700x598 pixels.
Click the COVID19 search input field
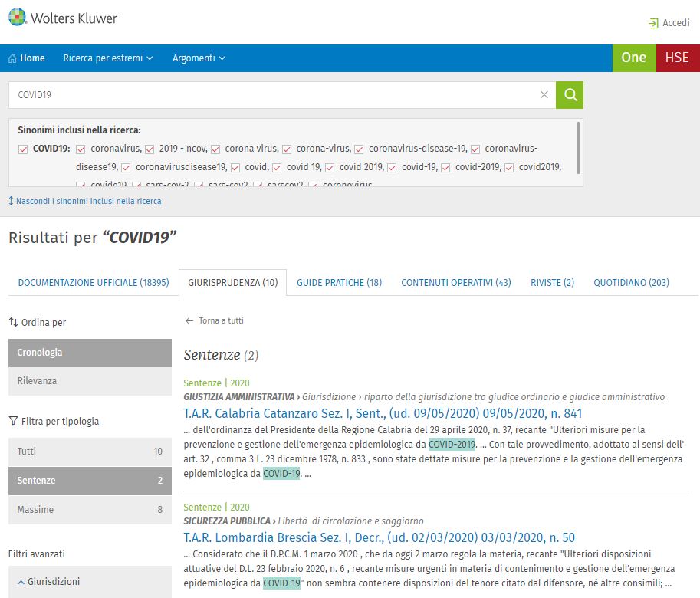[268, 95]
